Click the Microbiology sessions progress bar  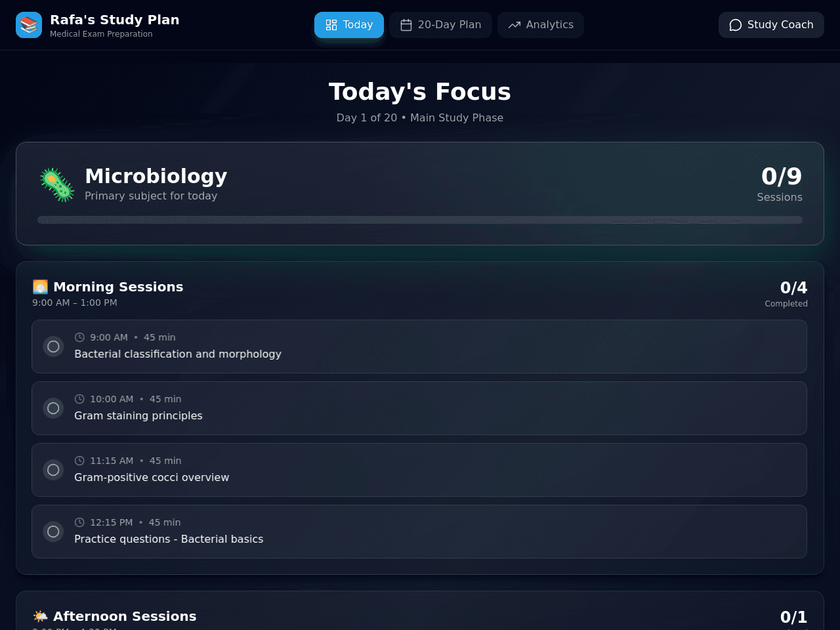pyautogui.click(x=420, y=220)
